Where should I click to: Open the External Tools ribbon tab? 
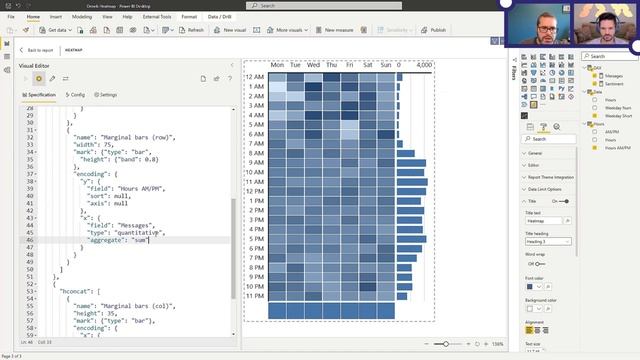157,17
